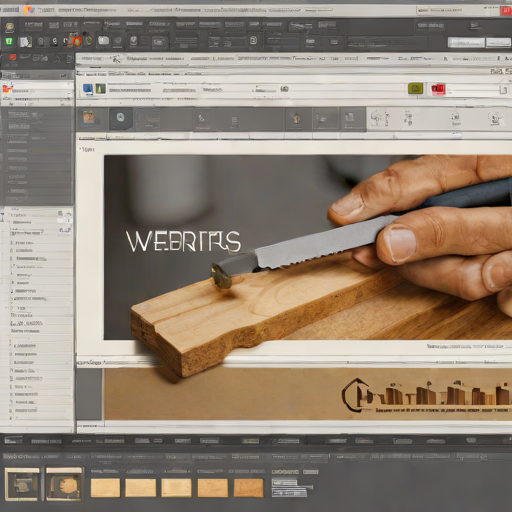Click the red button at the top-right corner

506,11
